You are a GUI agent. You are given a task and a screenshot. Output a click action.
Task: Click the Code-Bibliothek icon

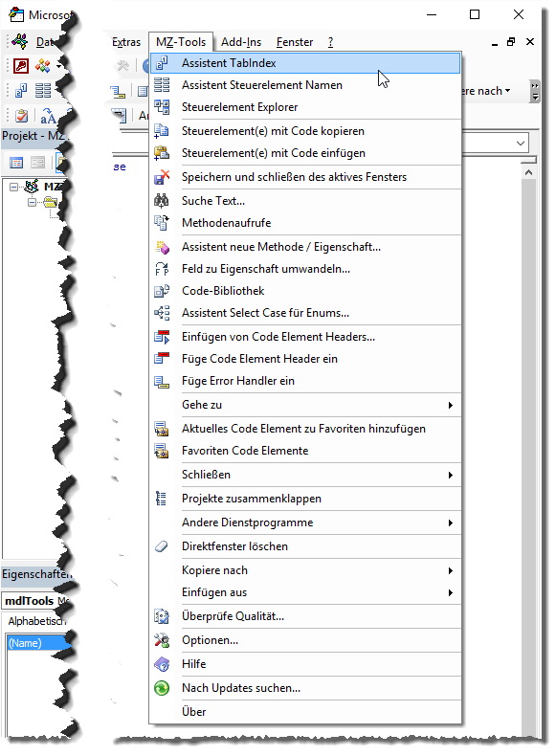click(x=162, y=291)
